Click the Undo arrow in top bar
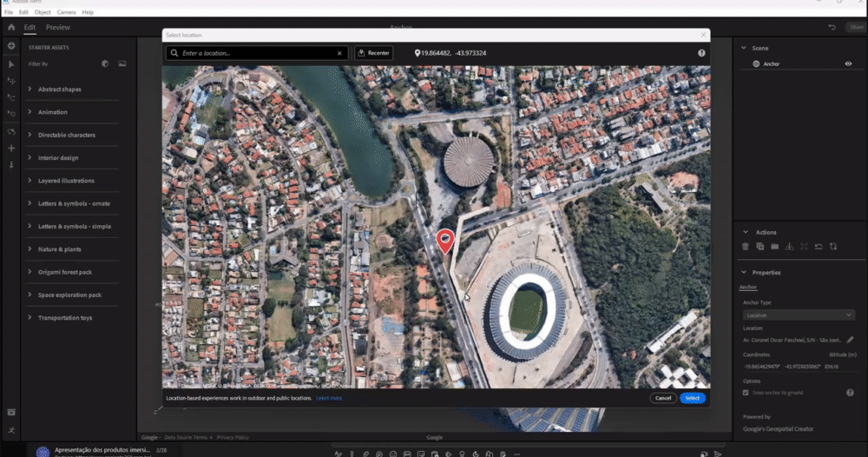The image size is (868, 457). point(832,27)
